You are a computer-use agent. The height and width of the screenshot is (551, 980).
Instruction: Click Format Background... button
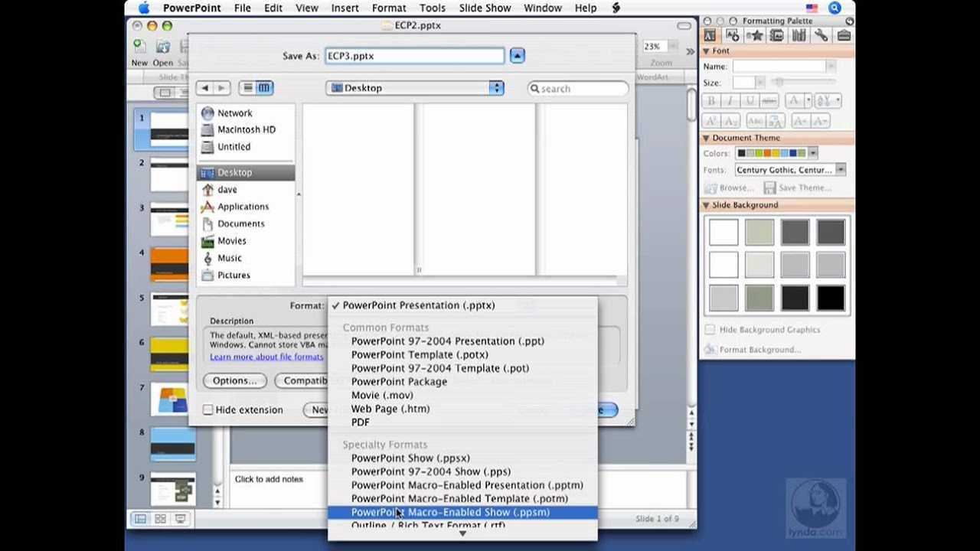753,350
